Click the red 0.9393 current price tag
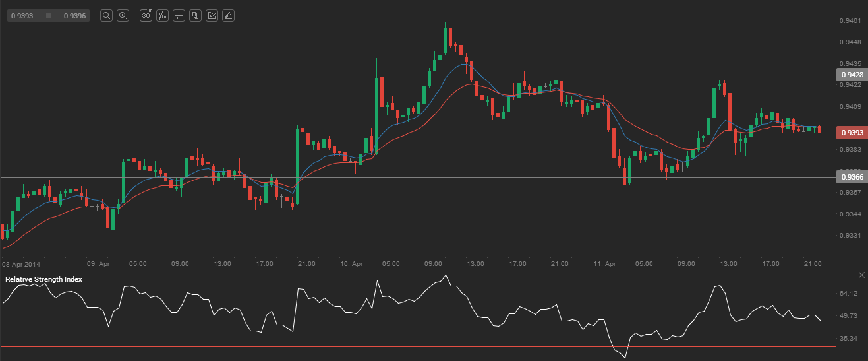 pyautogui.click(x=851, y=133)
